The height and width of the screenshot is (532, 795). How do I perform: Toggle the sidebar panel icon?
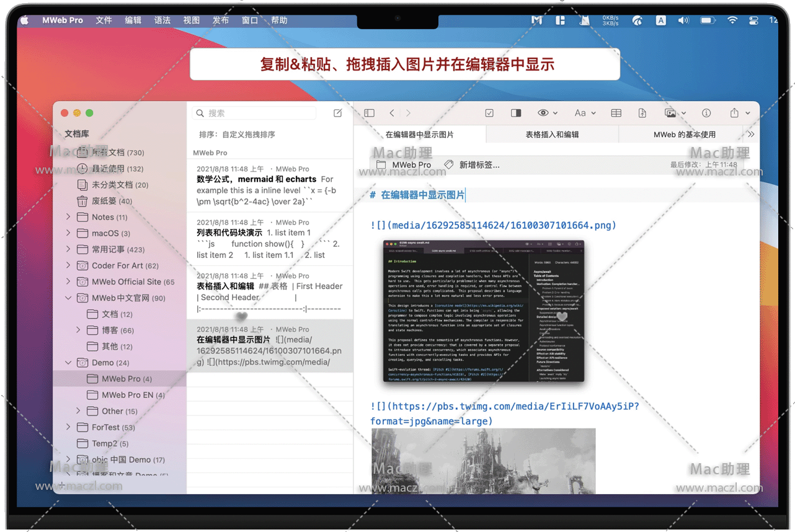tap(370, 113)
